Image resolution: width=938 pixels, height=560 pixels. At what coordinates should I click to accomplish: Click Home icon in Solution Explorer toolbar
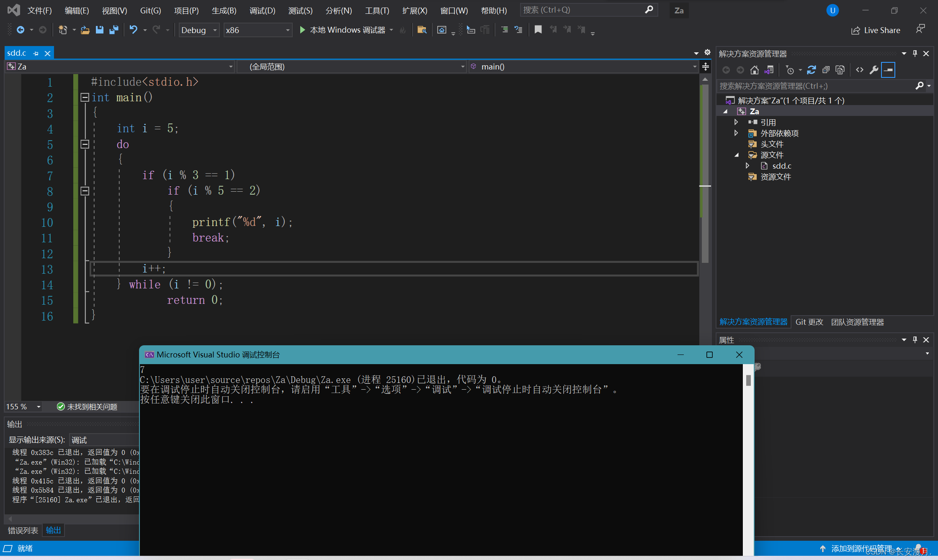(754, 70)
